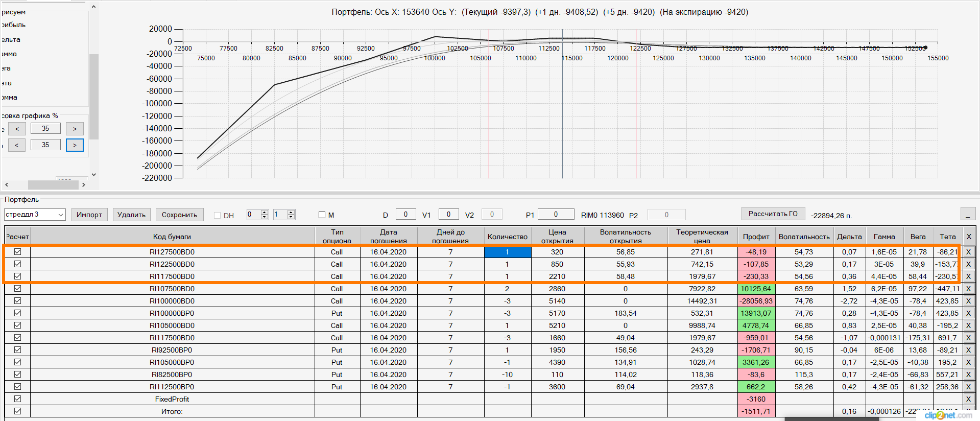Click X on the RI82500BP0 row

968,375
